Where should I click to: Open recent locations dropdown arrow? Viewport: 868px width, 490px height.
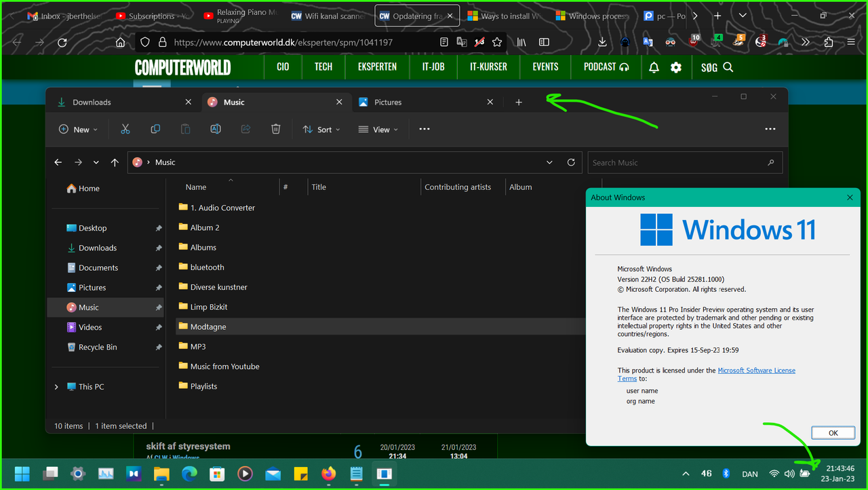click(96, 162)
